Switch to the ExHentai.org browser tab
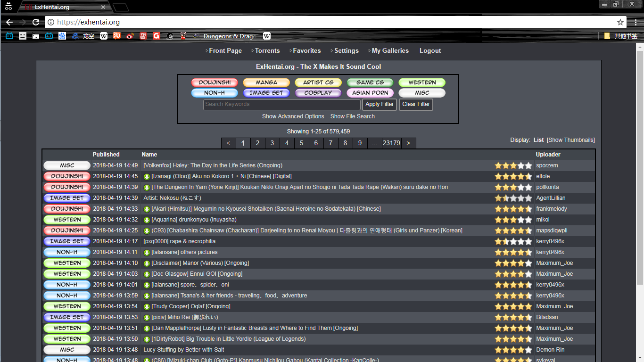This screenshot has width=644, height=362. pos(64,8)
